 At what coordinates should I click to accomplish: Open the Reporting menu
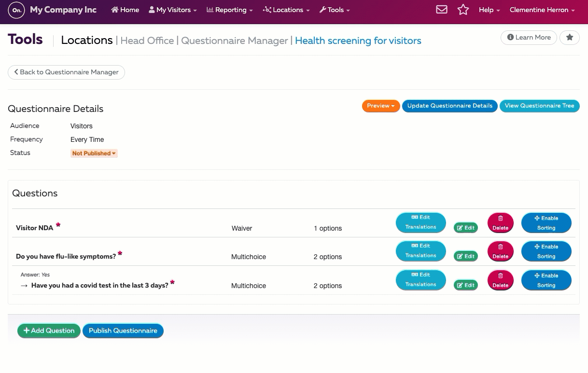pyautogui.click(x=229, y=10)
